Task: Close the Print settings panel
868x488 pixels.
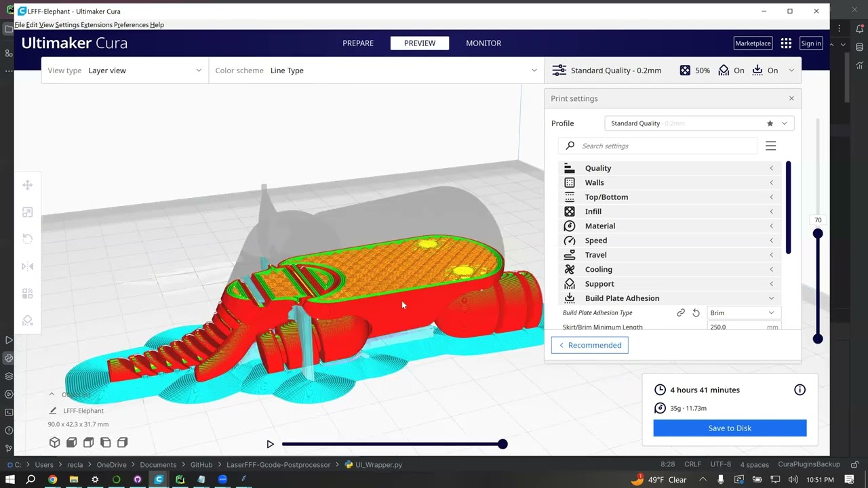Action: click(x=791, y=98)
